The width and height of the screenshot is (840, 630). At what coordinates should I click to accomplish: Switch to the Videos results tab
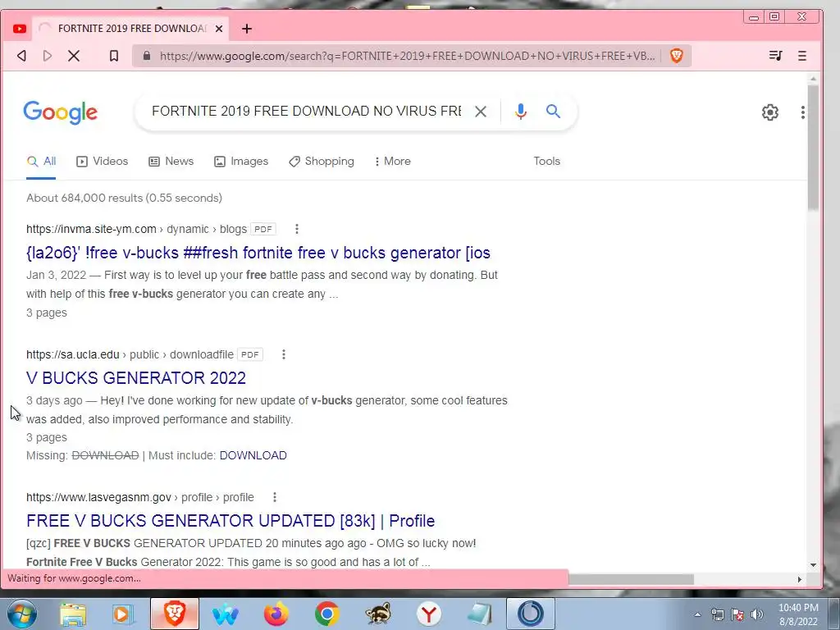(103, 162)
